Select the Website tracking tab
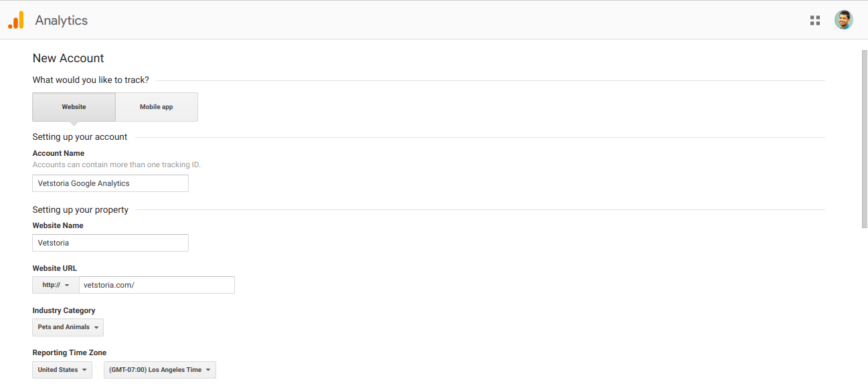Viewport: 868px width, 388px height. (x=74, y=107)
